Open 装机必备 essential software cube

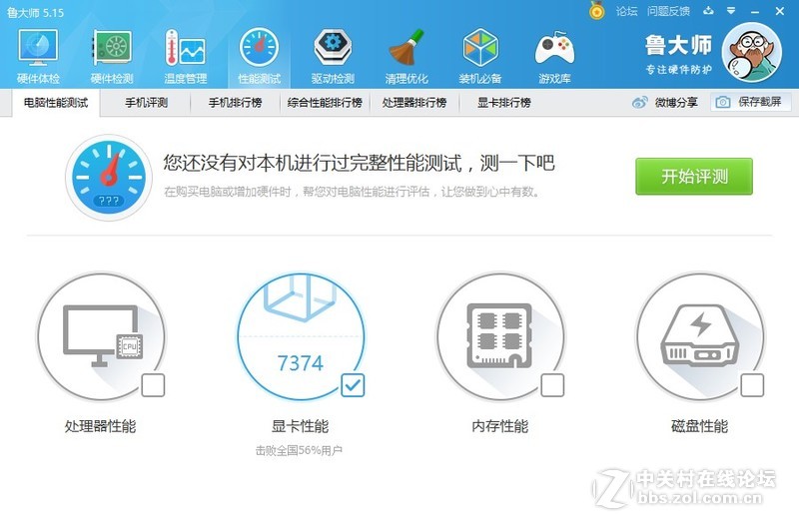click(x=480, y=56)
